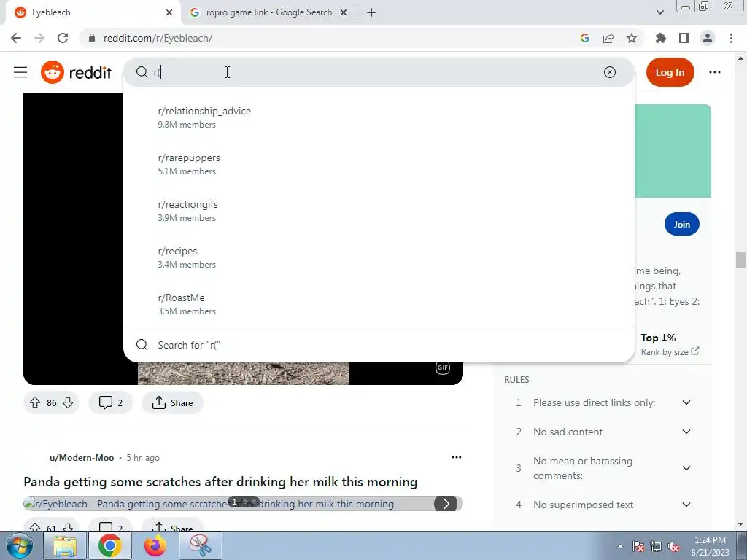747x560 pixels.
Task: Switch to the Eyebleach tab
Action: point(93,12)
